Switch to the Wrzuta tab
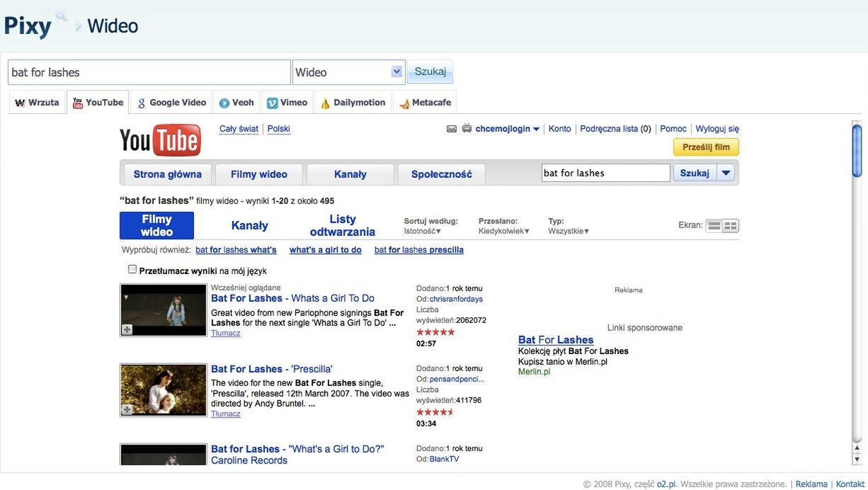 pos(38,102)
